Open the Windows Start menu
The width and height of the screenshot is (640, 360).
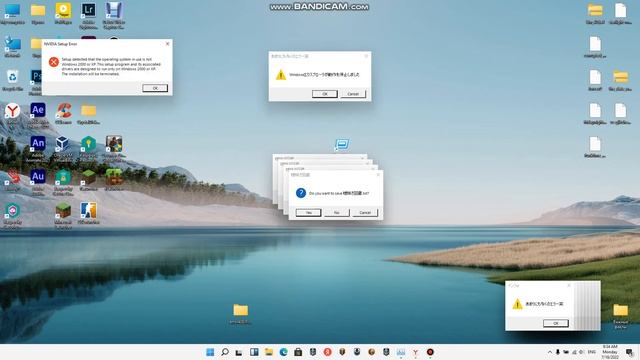tap(210, 352)
